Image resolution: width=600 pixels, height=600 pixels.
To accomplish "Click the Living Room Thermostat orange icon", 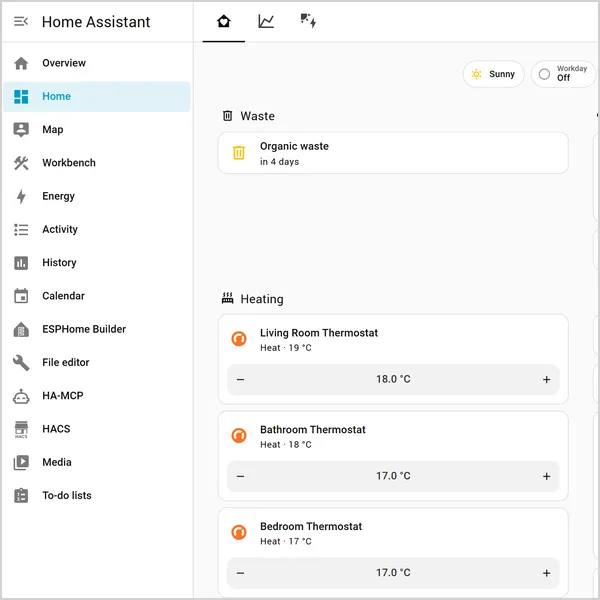I will click(239, 339).
